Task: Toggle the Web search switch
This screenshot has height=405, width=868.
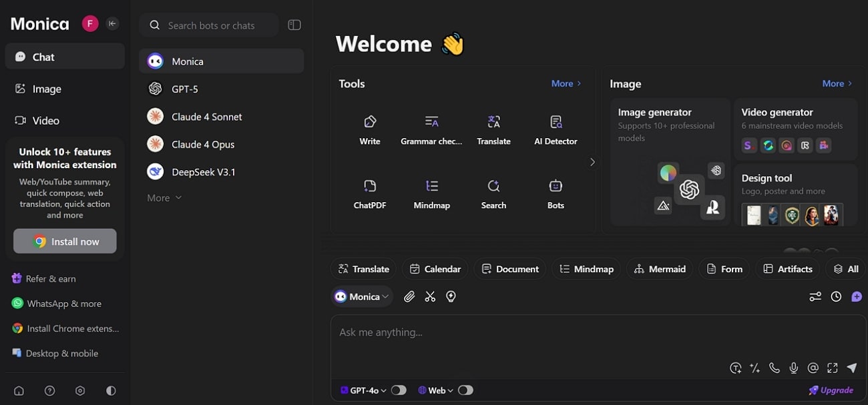Action: pyautogui.click(x=465, y=390)
